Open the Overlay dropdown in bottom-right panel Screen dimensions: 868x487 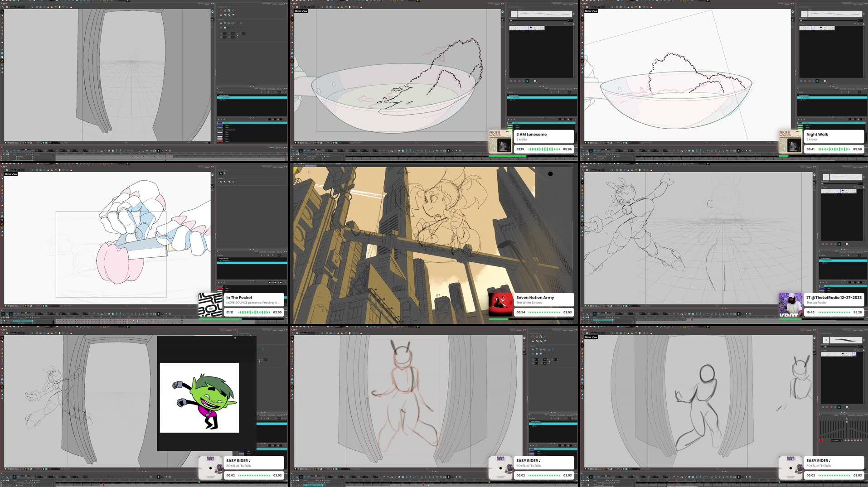pos(837,440)
